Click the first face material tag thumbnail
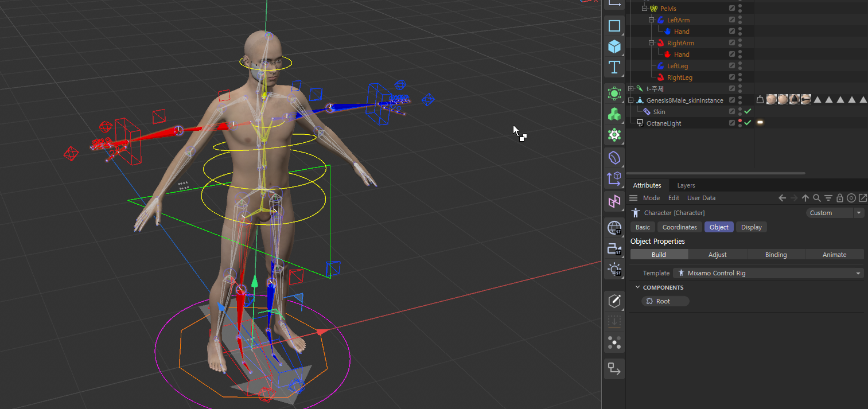868x409 pixels. pyautogui.click(x=772, y=100)
